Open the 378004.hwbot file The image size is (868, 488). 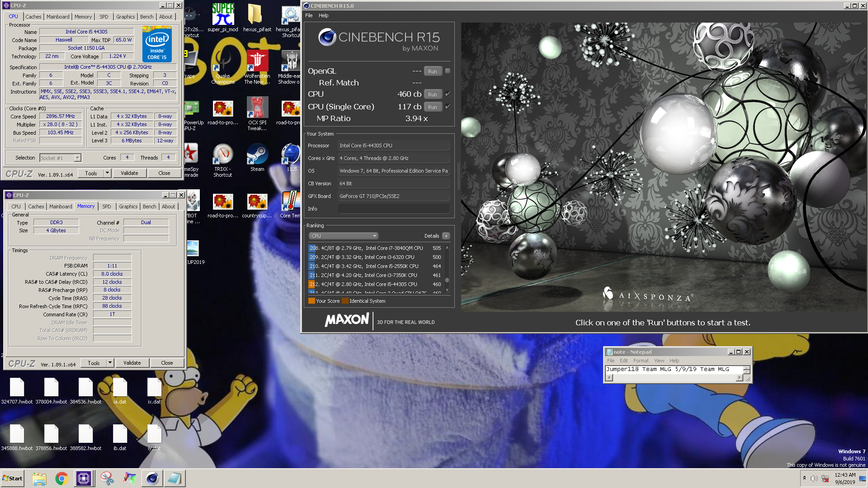[51, 391]
